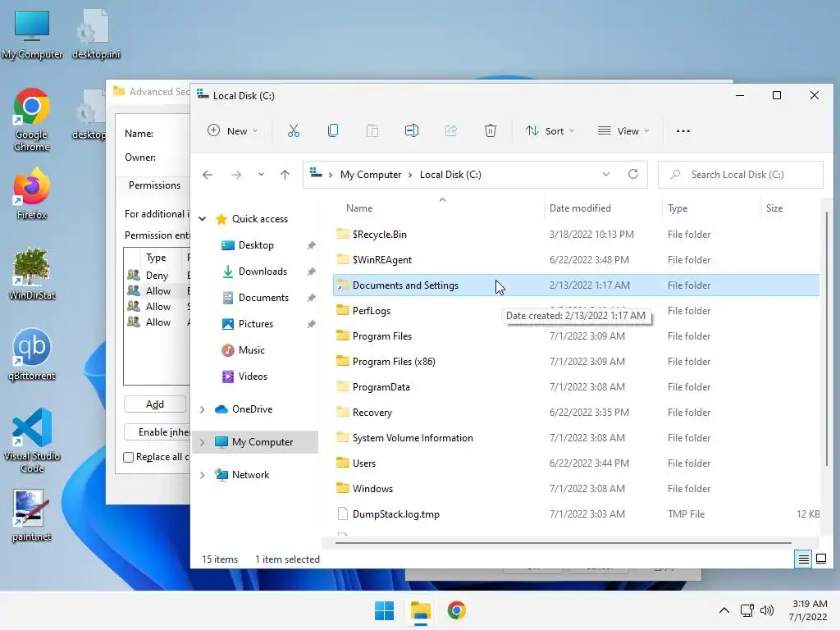Viewport: 840px width, 630px height.
Task: Open the network icon in system tray
Action: pyautogui.click(x=746, y=610)
